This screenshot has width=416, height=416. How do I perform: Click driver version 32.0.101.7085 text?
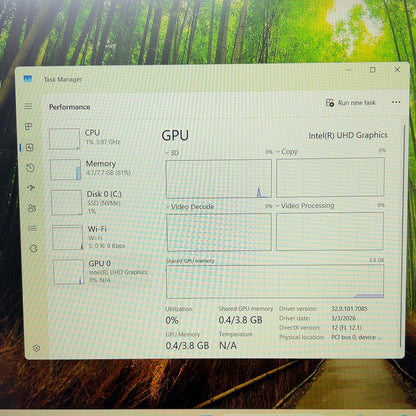click(x=349, y=309)
